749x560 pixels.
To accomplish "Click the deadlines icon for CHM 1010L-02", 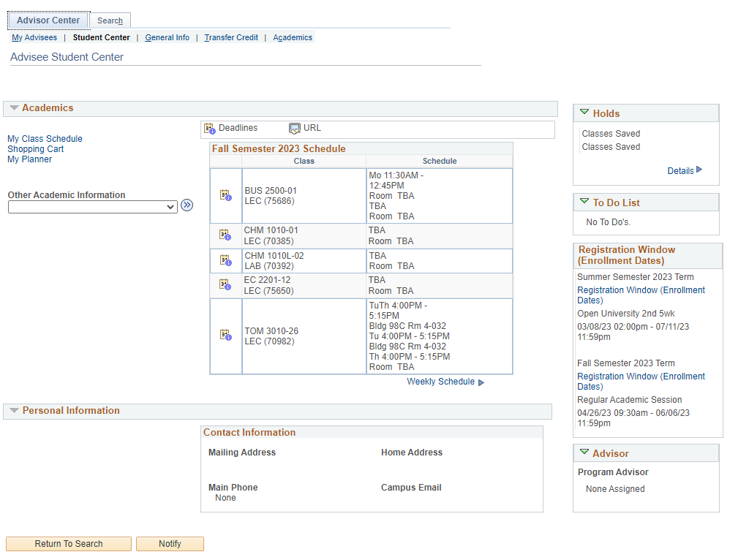I will coord(225,260).
